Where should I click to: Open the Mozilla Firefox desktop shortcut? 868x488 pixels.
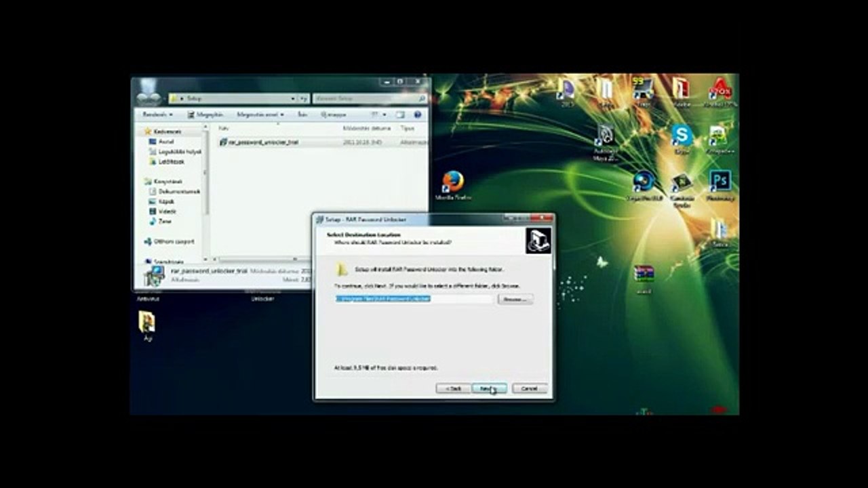(x=453, y=185)
